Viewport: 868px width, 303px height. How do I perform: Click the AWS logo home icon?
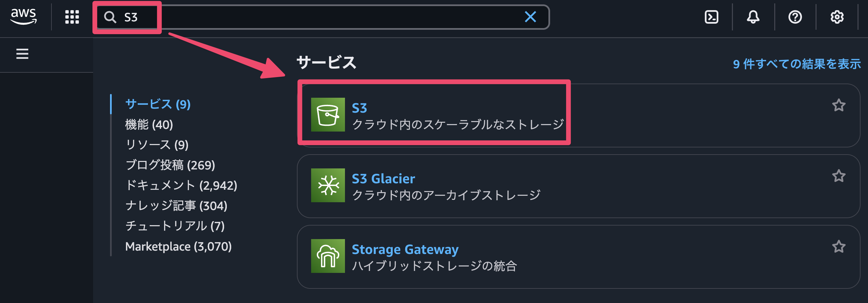coord(23,17)
